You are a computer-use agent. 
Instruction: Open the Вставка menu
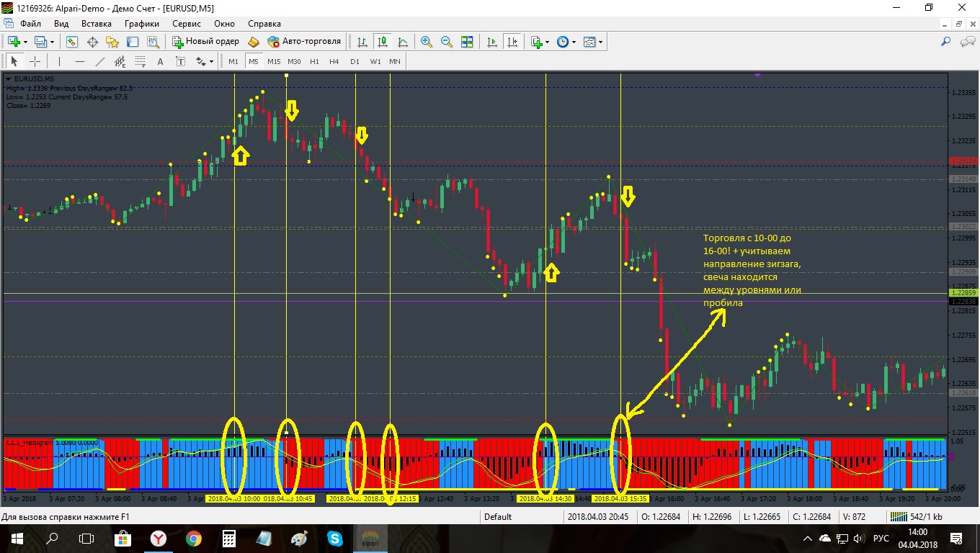97,24
